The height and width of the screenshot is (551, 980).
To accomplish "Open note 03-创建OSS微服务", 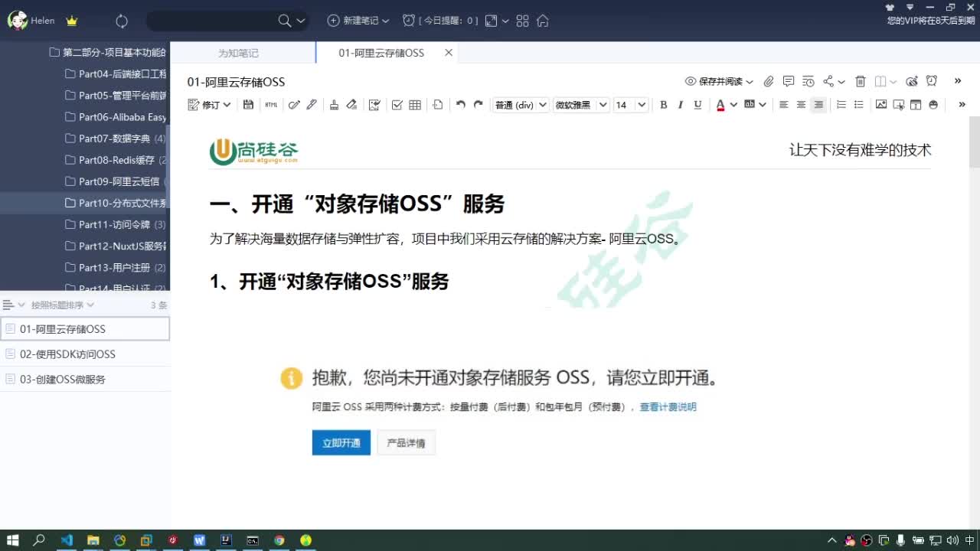I will [x=85, y=379].
